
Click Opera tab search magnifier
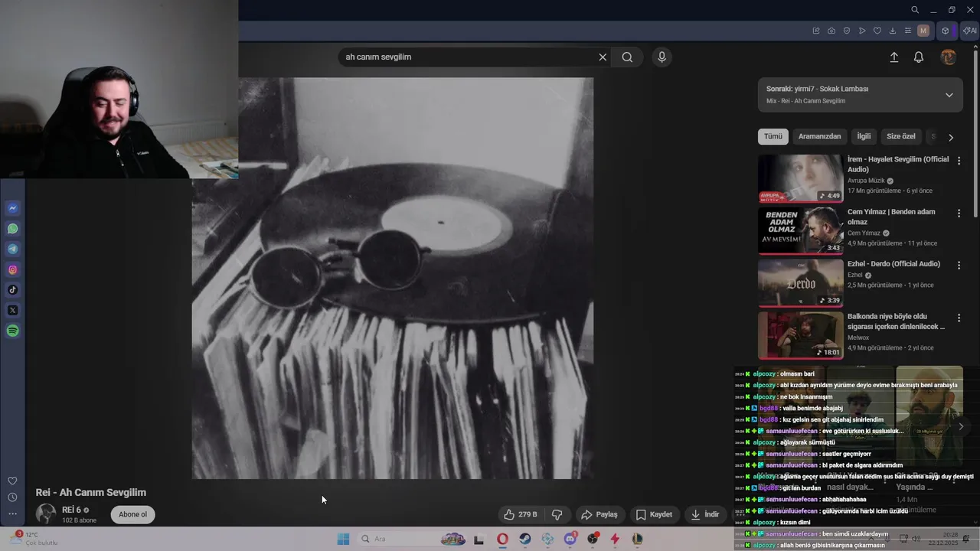click(915, 10)
